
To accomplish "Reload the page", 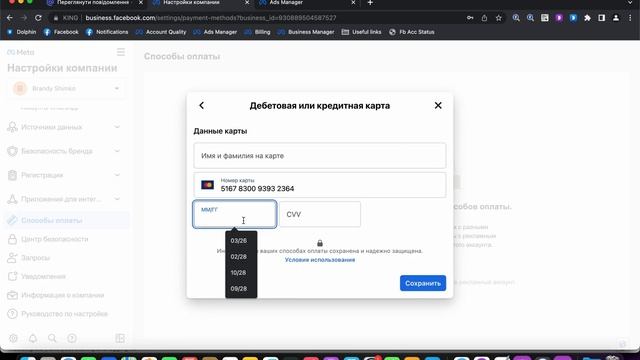I will point(38,18).
